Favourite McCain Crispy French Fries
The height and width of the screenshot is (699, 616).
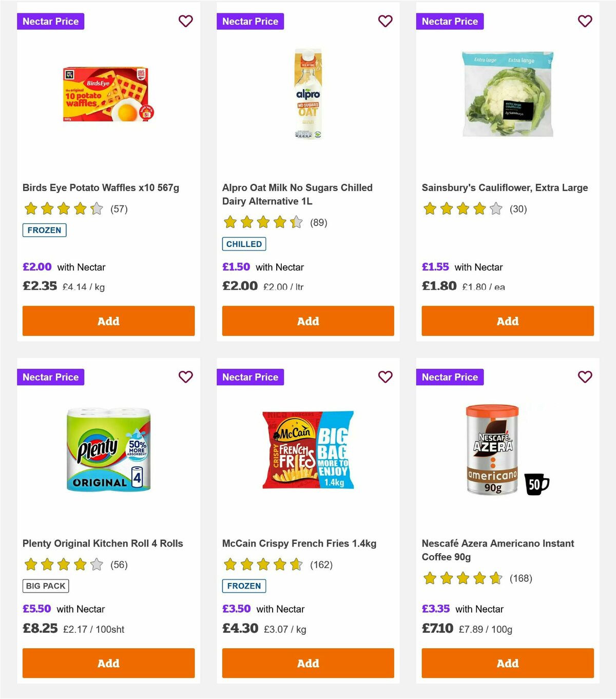[385, 376]
